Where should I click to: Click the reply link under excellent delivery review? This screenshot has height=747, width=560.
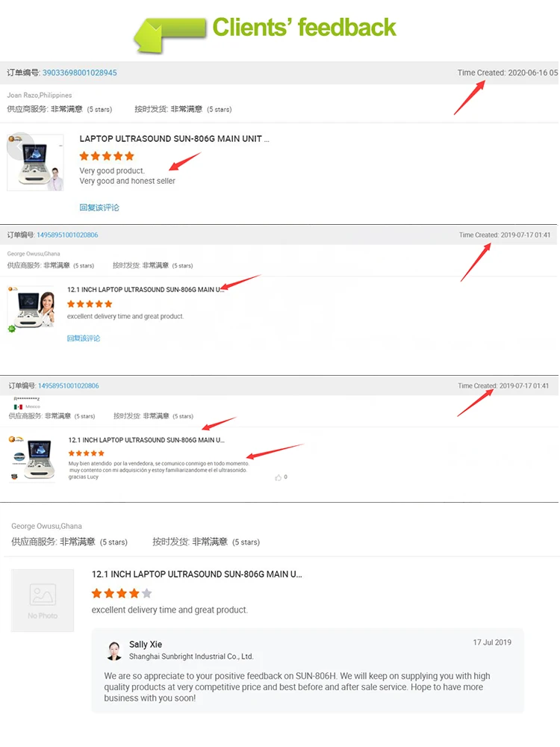84,338
